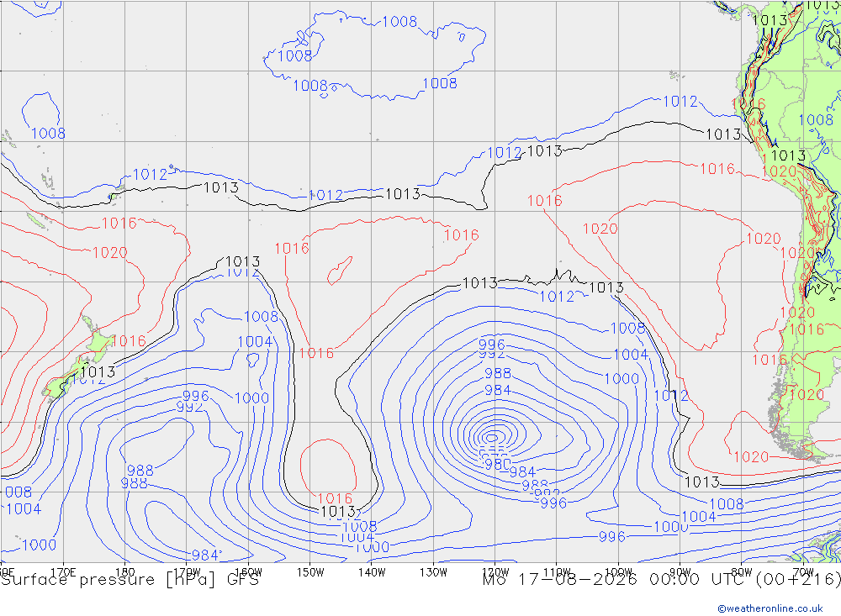The height and width of the screenshot is (616, 841).
Task: Click the 984 label above the 170W axis label
Action: click(205, 555)
